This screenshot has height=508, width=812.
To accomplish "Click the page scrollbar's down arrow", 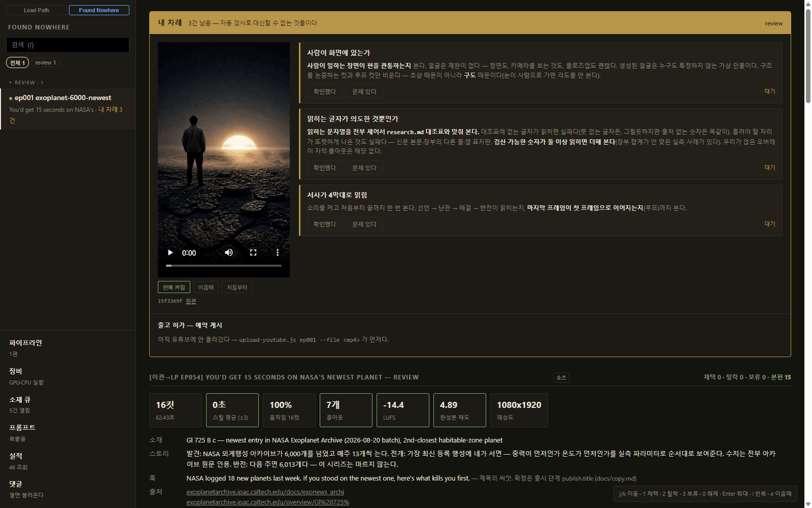I will (x=808, y=504).
